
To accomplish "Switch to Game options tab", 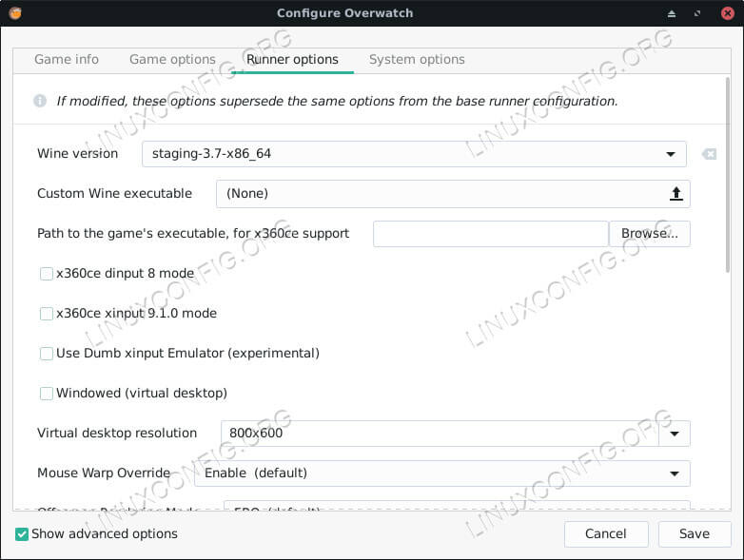I will [172, 59].
